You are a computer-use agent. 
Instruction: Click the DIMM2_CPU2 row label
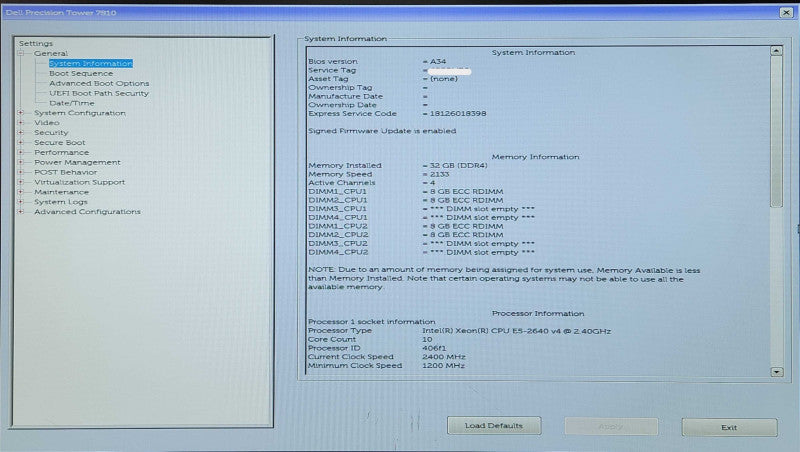coord(338,235)
